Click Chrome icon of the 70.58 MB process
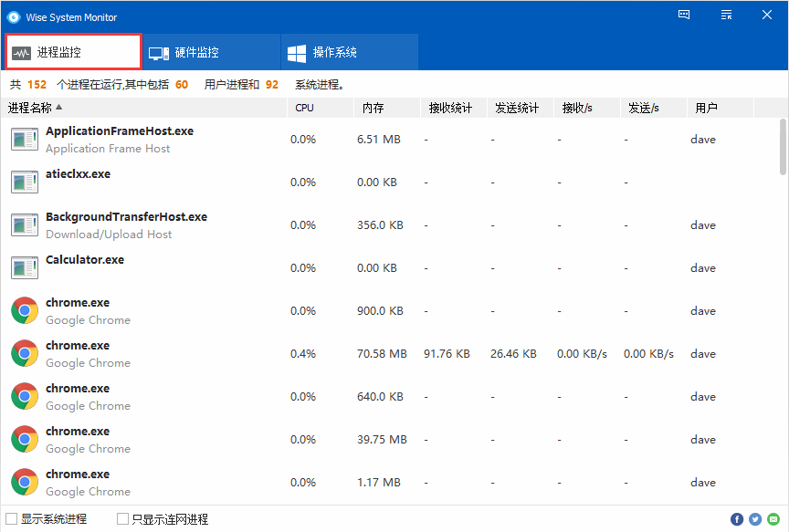The image size is (789, 532). click(25, 353)
